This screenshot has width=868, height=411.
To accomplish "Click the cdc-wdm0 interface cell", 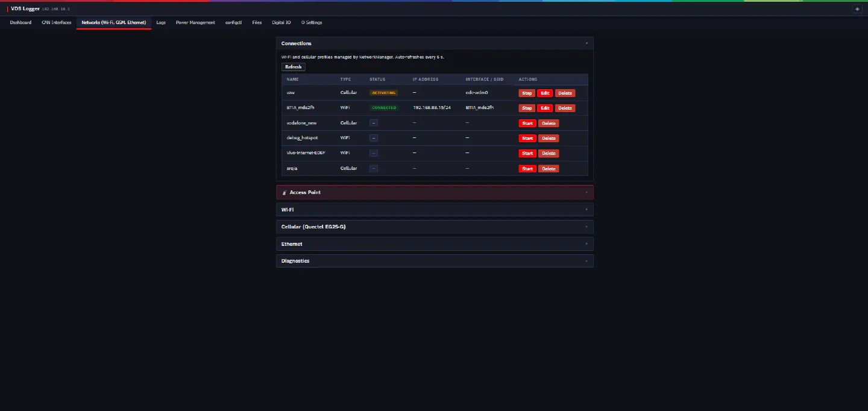I will [477, 93].
